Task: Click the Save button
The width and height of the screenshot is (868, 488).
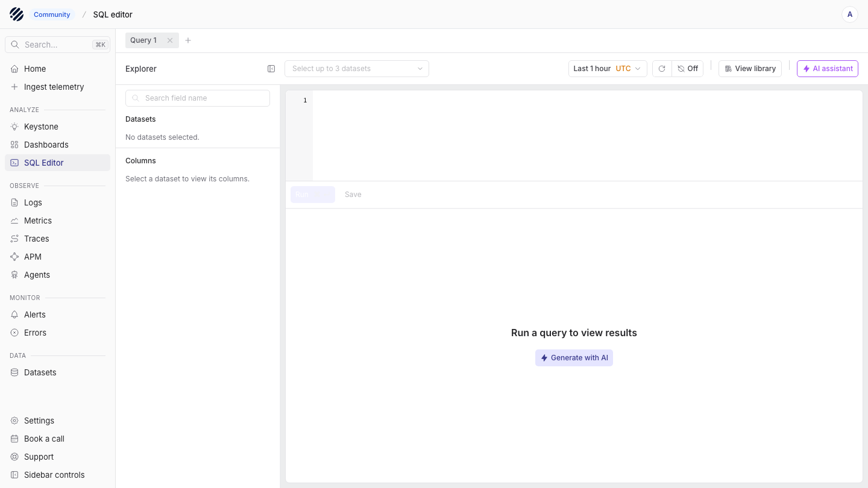Action: [x=353, y=195]
